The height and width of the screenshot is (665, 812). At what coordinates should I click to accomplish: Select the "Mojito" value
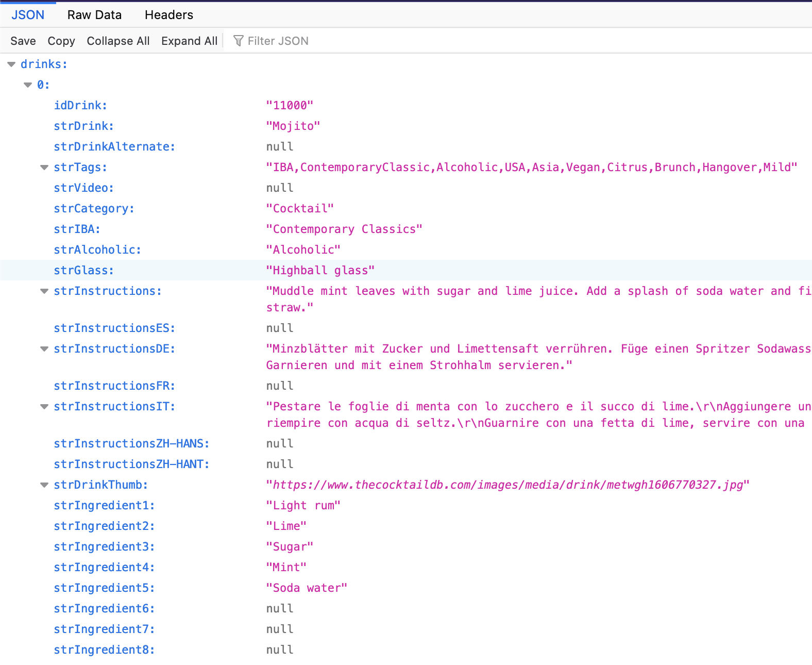pyautogui.click(x=293, y=126)
